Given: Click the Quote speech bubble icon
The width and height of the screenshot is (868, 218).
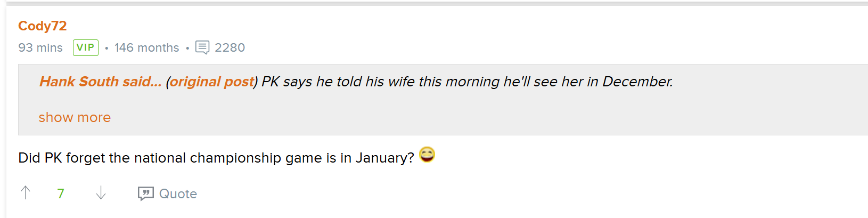Looking at the screenshot, I should pos(145,193).
